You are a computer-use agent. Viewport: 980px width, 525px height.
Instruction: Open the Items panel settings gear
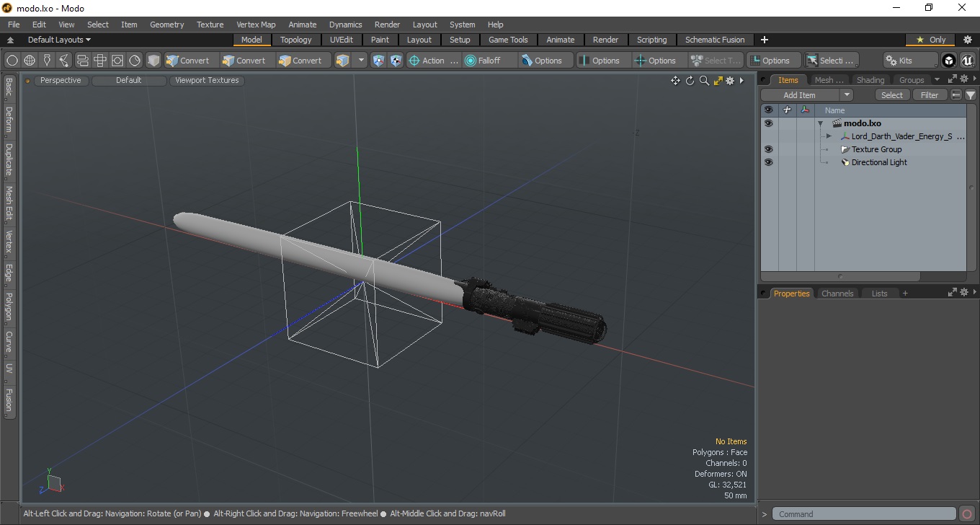click(963, 79)
